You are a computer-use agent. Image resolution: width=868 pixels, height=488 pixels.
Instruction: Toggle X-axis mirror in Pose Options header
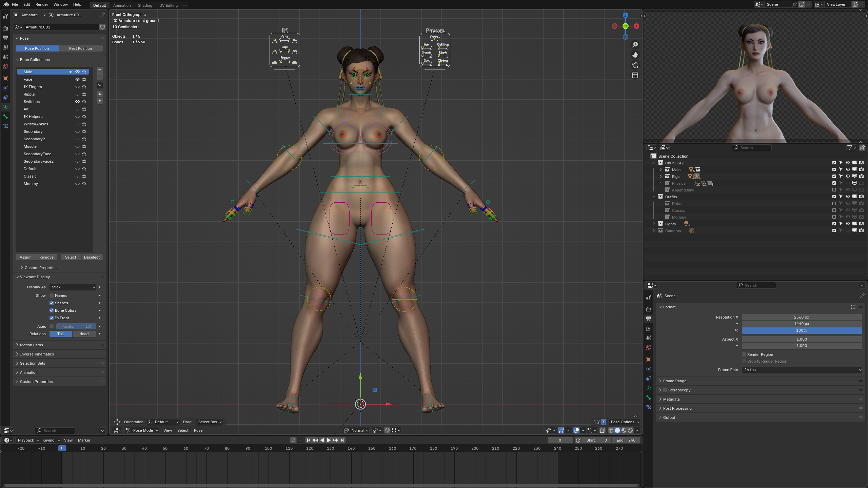pyautogui.click(x=604, y=422)
